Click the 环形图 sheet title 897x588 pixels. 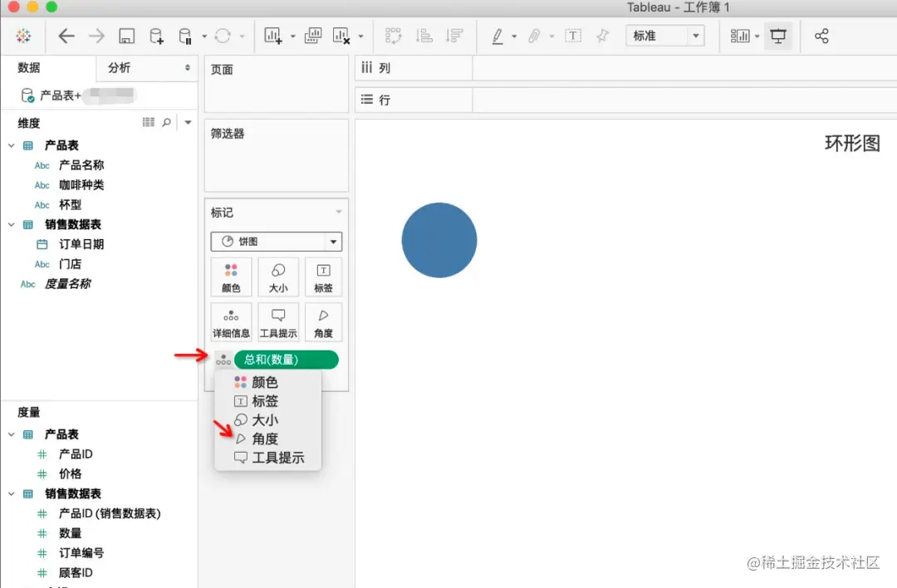click(852, 143)
